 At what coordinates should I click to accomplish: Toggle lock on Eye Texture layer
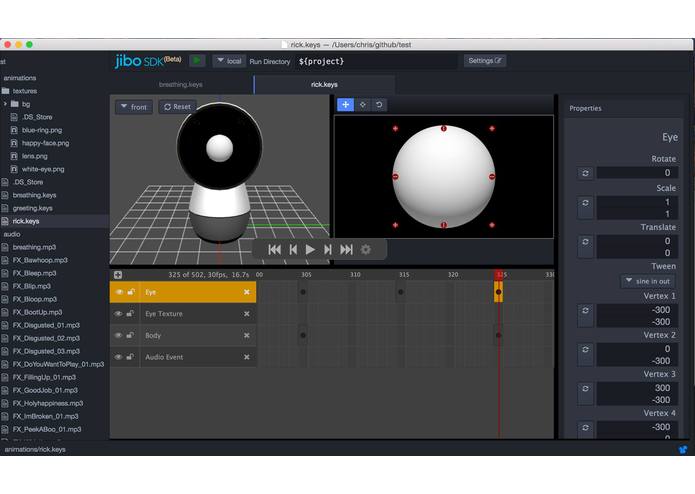pos(130,314)
